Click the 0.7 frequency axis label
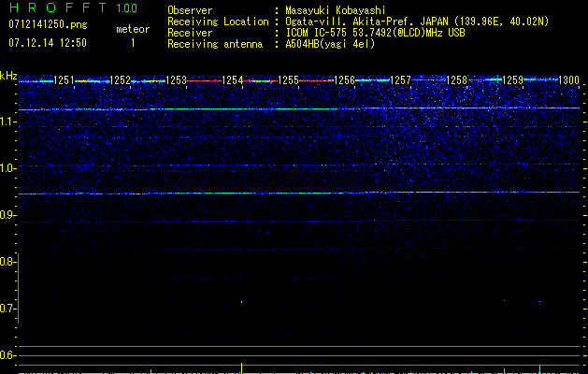 (7, 309)
